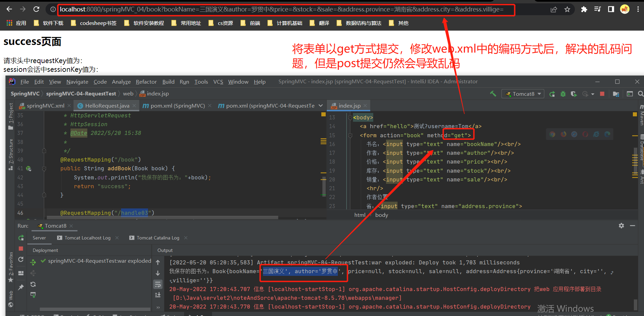Collapse addBook method fold on line 41
The image size is (644, 316).
point(44,168)
